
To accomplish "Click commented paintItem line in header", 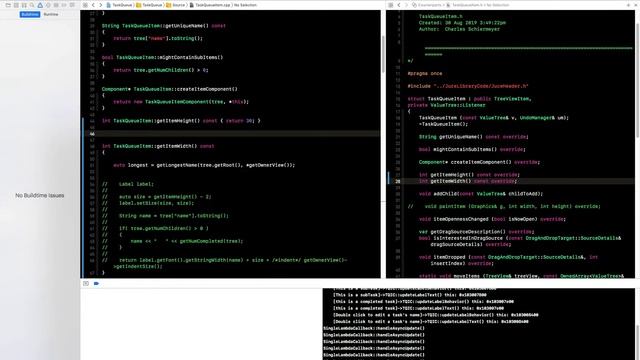I will [504, 207].
